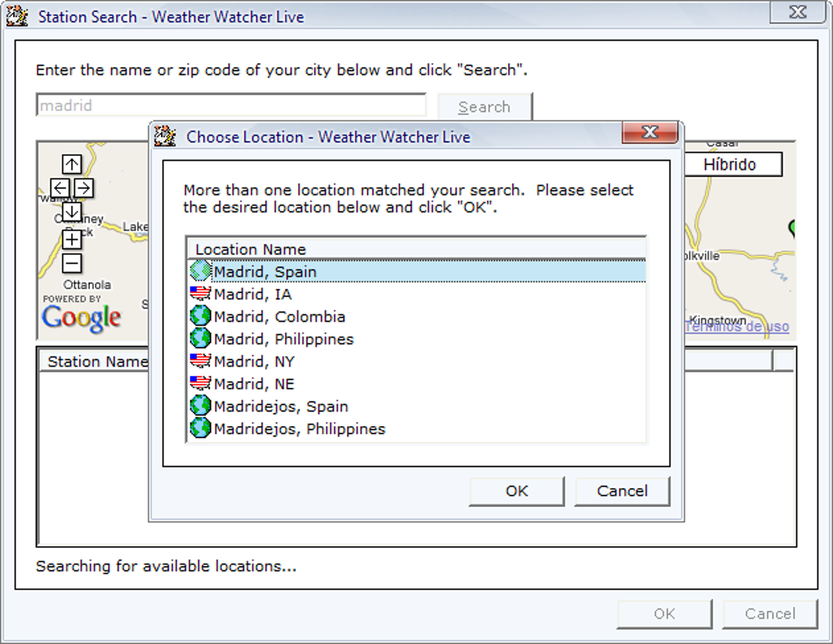
Task: Select Madrid, Philippines location entry
Action: (417, 339)
